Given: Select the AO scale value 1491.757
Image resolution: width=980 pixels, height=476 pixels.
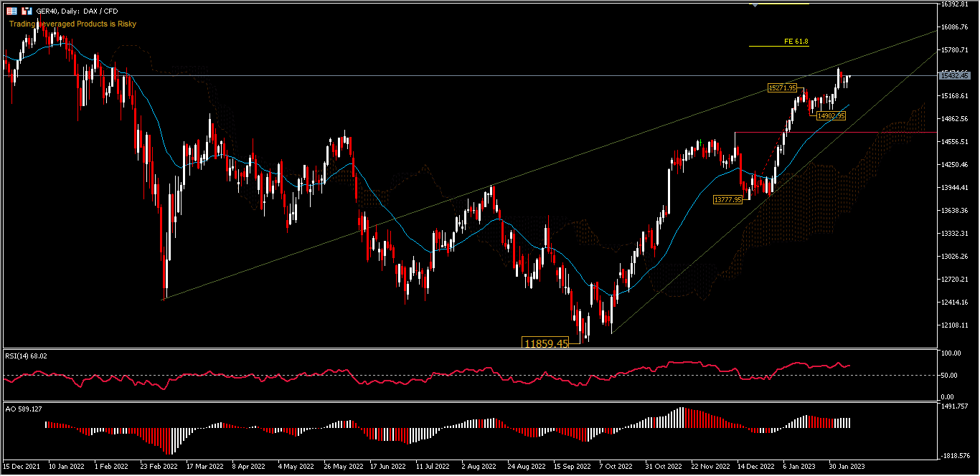Looking at the screenshot, I should click(954, 405).
